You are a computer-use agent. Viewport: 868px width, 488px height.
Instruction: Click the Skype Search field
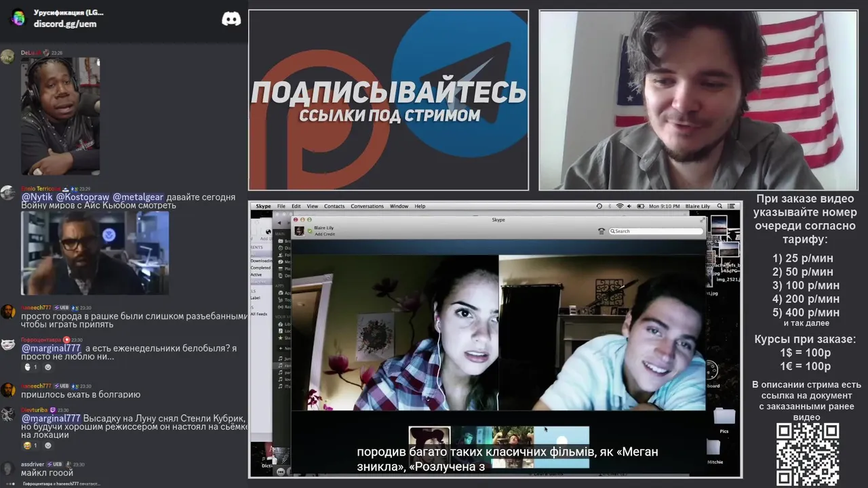point(656,231)
